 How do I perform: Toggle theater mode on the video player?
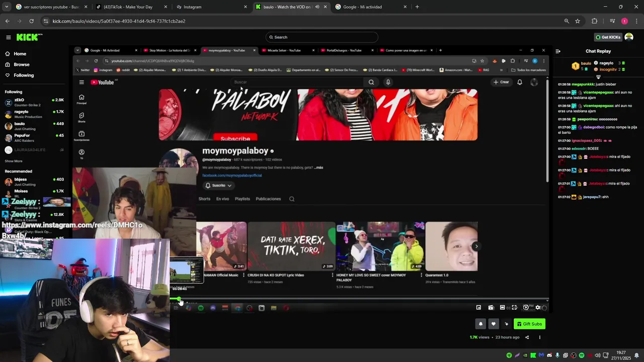click(502, 308)
